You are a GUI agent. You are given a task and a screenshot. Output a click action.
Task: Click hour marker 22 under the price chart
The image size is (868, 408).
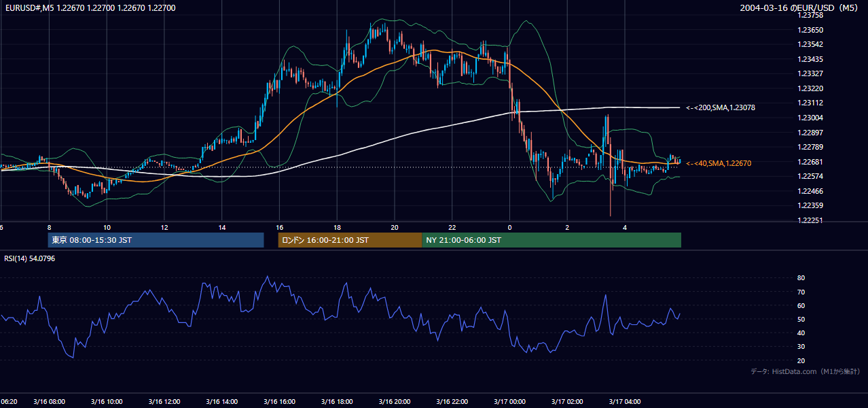click(452, 226)
